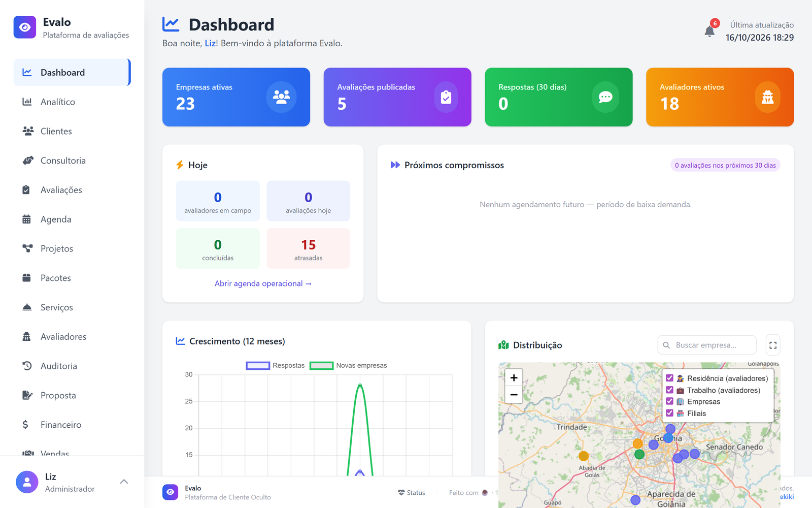
Task: Zoom in on the distribution map
Action: (514, 377)
